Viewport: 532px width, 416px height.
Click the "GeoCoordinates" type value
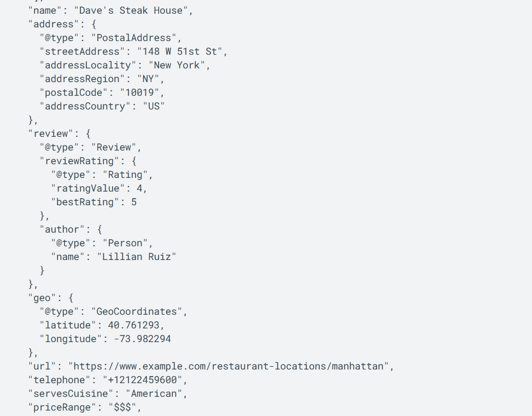pos(139,311)
